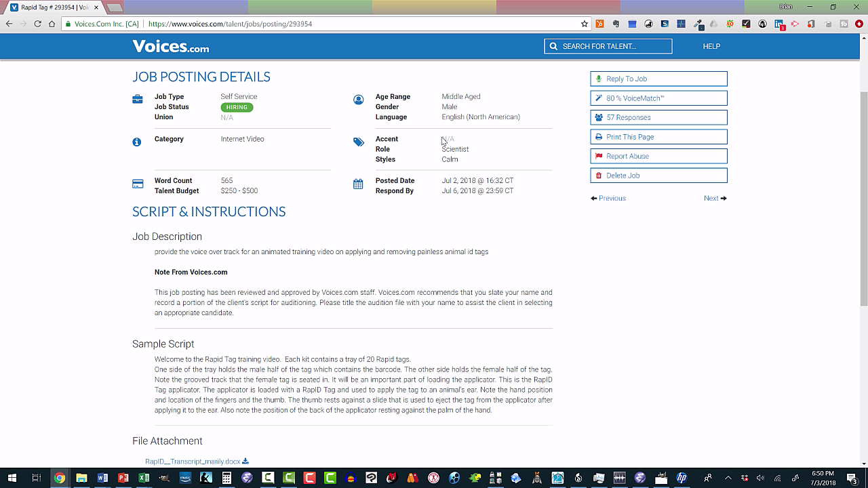Viewport: 868px width, 488px height.
Task: View the 57 Responses button
Action: click(x=658, y=117)
